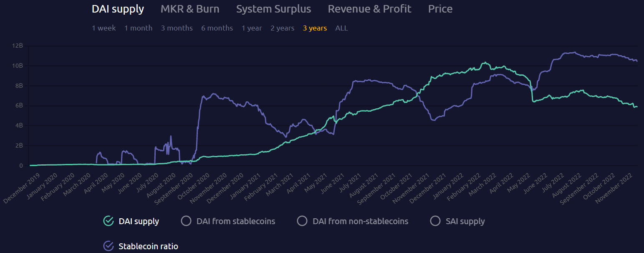Click the May 2022 axis label
Image resolution: width=644 pixels, height=253 pixels.
coord(518,184)
